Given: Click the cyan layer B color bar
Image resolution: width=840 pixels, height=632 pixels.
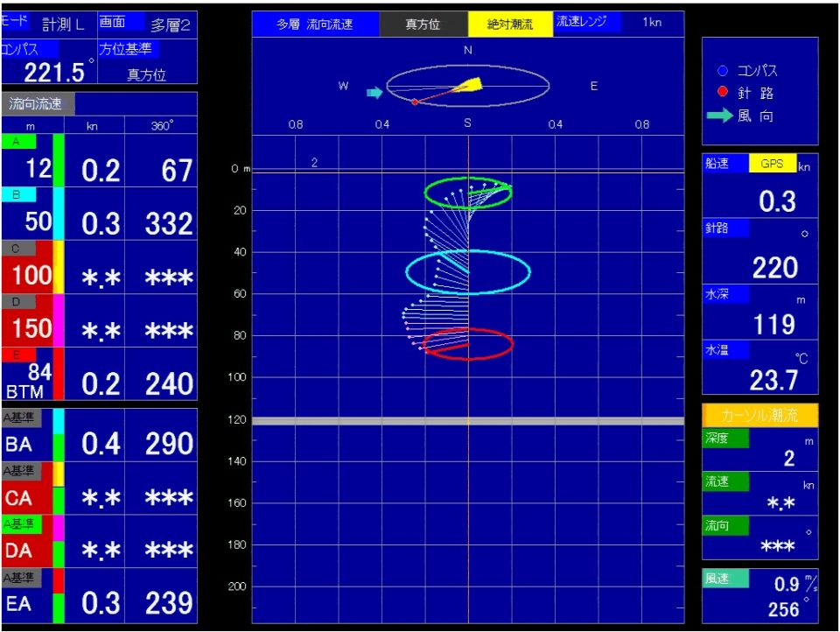Looking at the screenshot, I should [x=59, y=214].
